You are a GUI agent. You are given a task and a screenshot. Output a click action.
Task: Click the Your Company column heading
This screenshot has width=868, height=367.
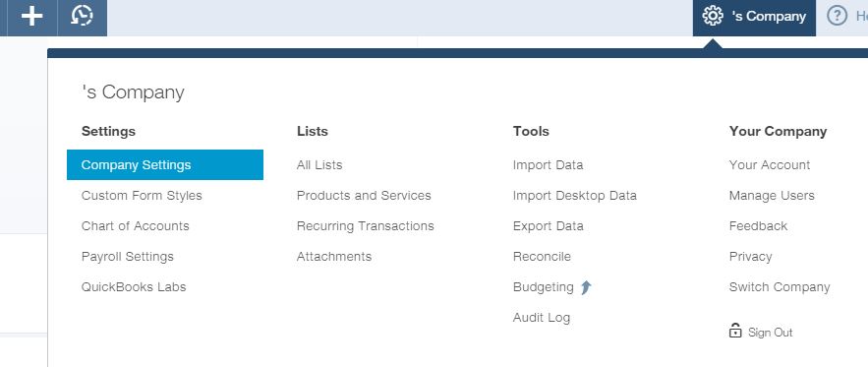pos(778,132)
